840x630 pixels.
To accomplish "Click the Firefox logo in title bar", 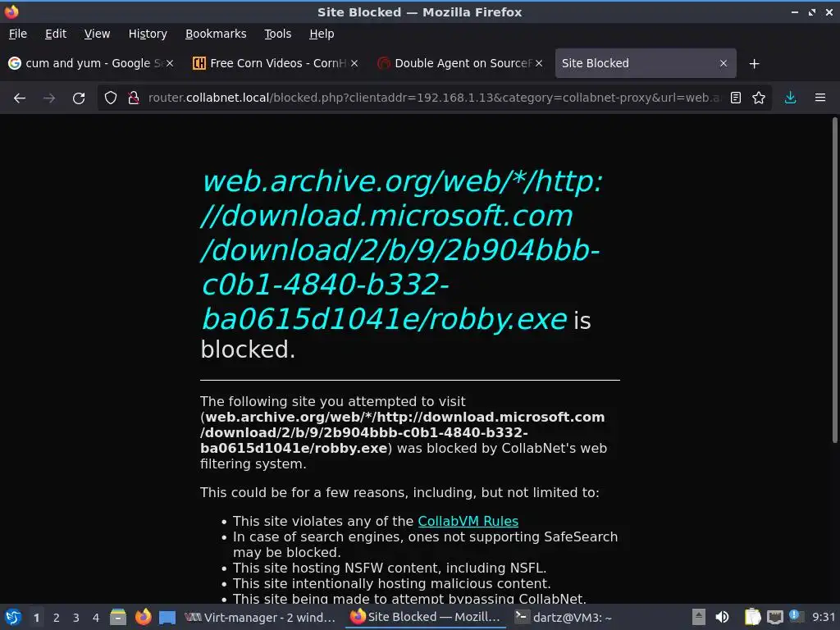I will pos(11,11).
